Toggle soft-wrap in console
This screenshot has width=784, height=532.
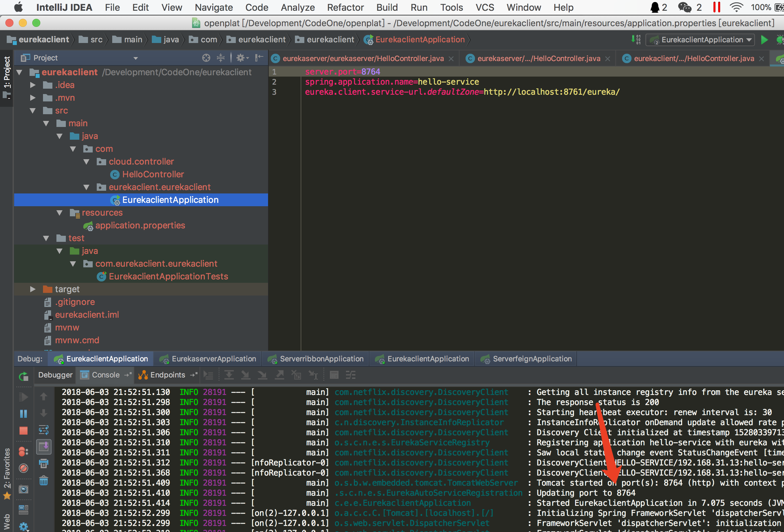[44, 430]
